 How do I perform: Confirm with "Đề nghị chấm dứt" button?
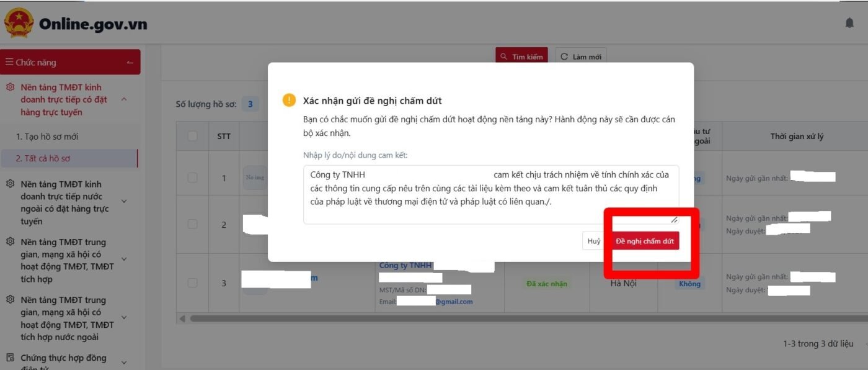[x=644, y=241]
